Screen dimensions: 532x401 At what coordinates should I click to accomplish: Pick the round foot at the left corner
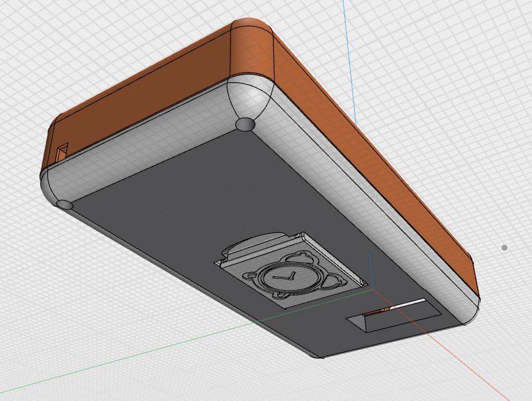pos(64,205)
